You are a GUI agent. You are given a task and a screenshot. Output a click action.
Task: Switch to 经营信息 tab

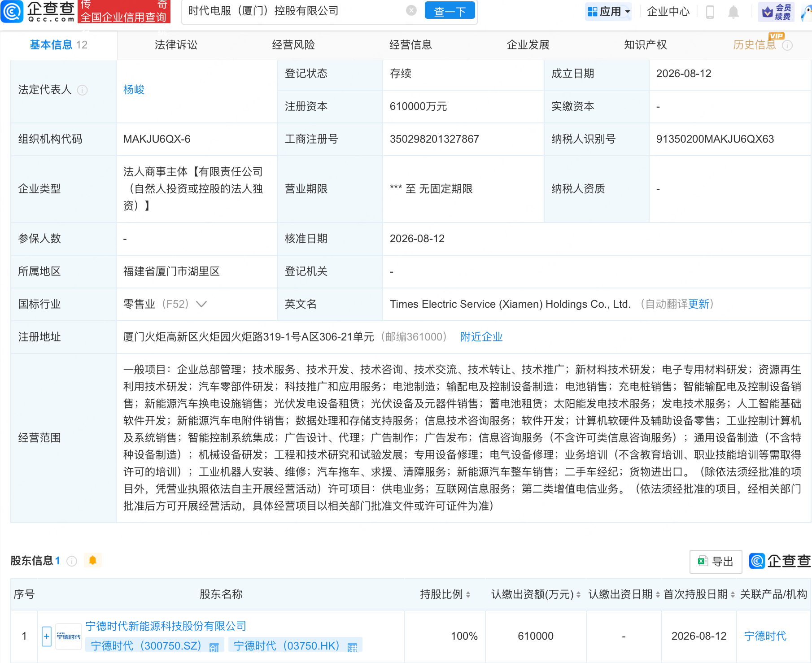pos(410,45)
